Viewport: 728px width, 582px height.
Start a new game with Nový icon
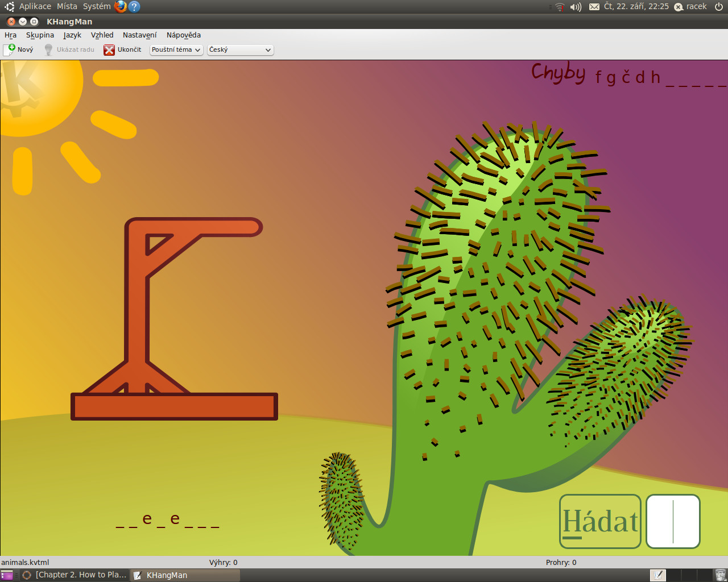(x=10, y=49)
